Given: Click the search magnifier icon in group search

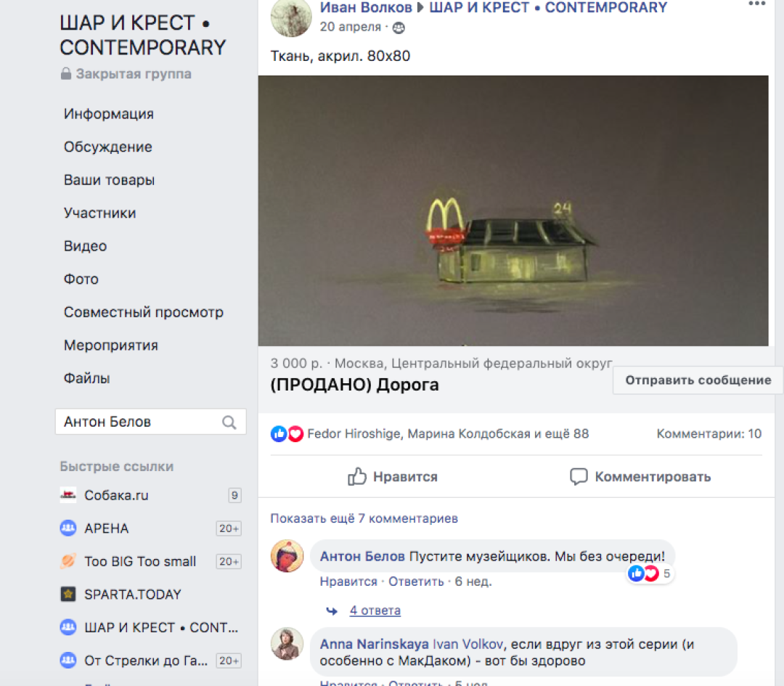Looking at the screenshot, I should click(229, 422).
